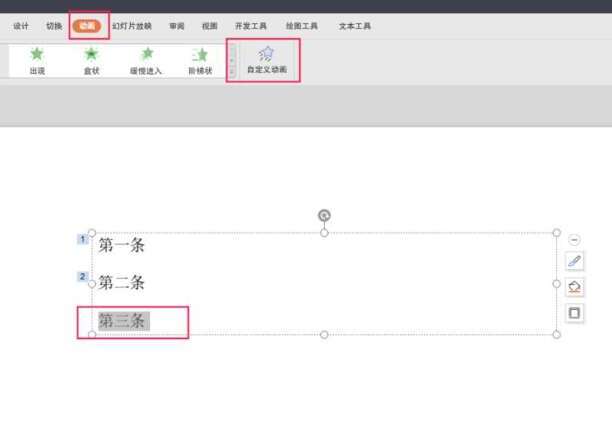The height and width of the screenshot is (422, 612).
Task: Open the 视图 ribbon tab
Action: tap(210, 26)
